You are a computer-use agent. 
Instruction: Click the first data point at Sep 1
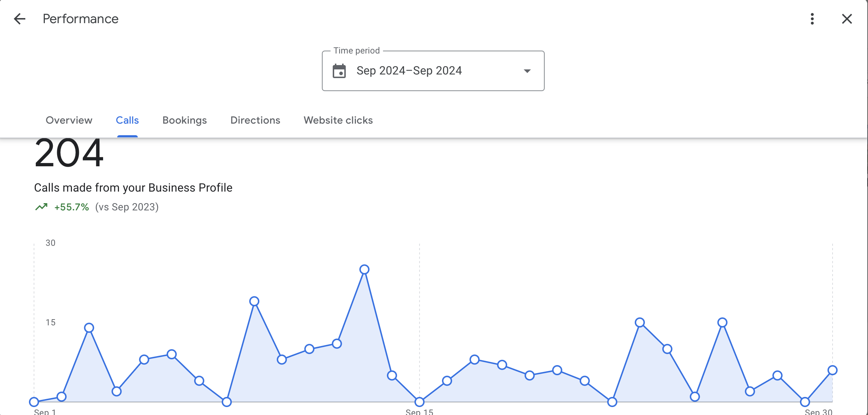click(x=34, y=402)
